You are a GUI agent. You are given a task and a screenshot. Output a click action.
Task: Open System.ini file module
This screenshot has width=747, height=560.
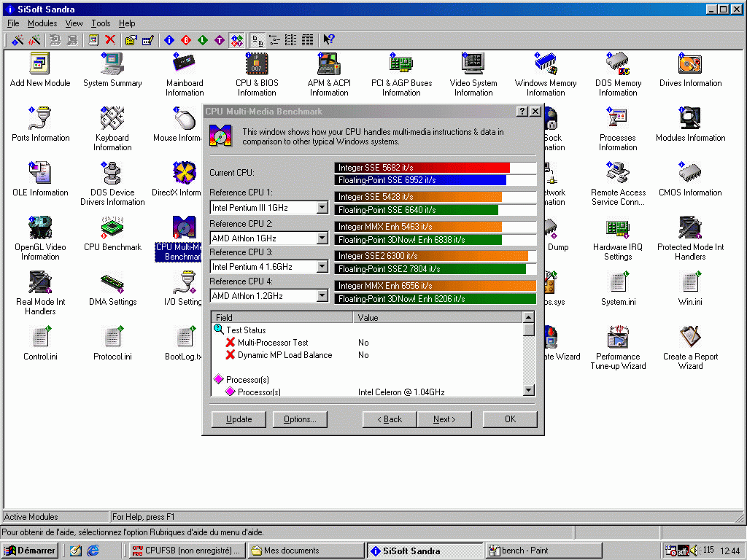[x=618, y=289]
